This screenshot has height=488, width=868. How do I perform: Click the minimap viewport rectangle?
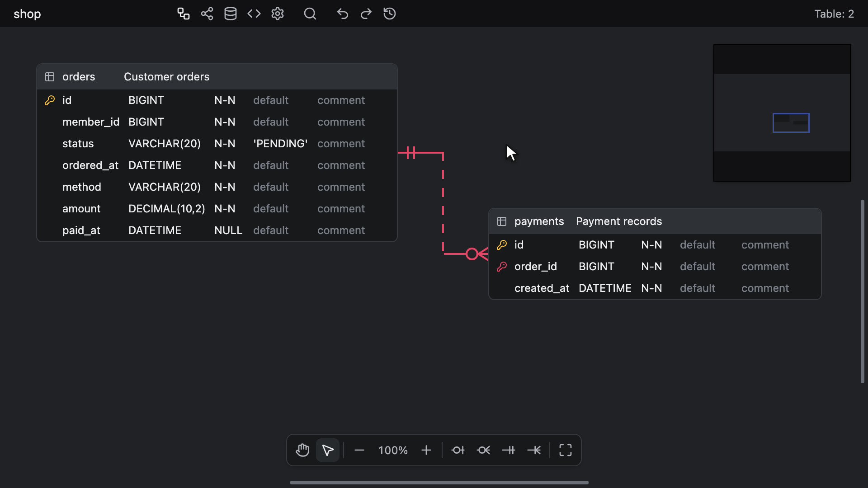click(791, 123)
